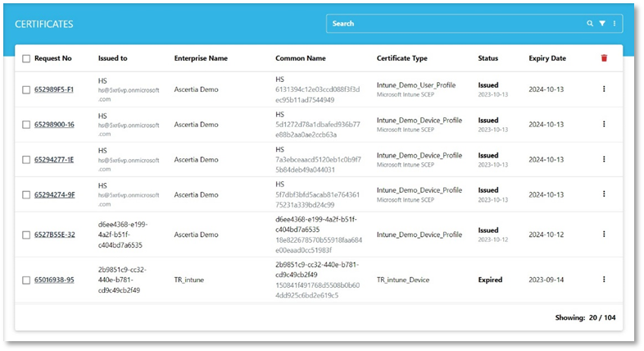Open the filter funnel in search bar
The height and width of the screenshot is (351, 644).
tap(602, 24)
